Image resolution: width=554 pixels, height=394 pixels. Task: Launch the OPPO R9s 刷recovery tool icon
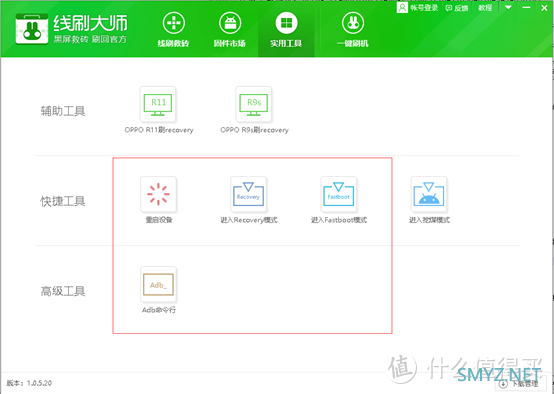click(x=254, y=104)
